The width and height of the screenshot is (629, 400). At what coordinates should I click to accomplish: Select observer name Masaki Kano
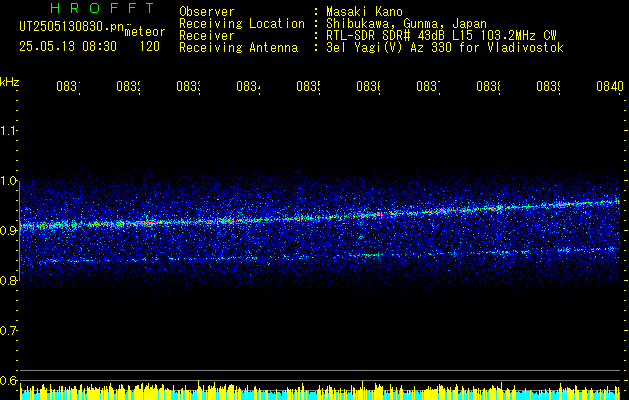[364, 12]
